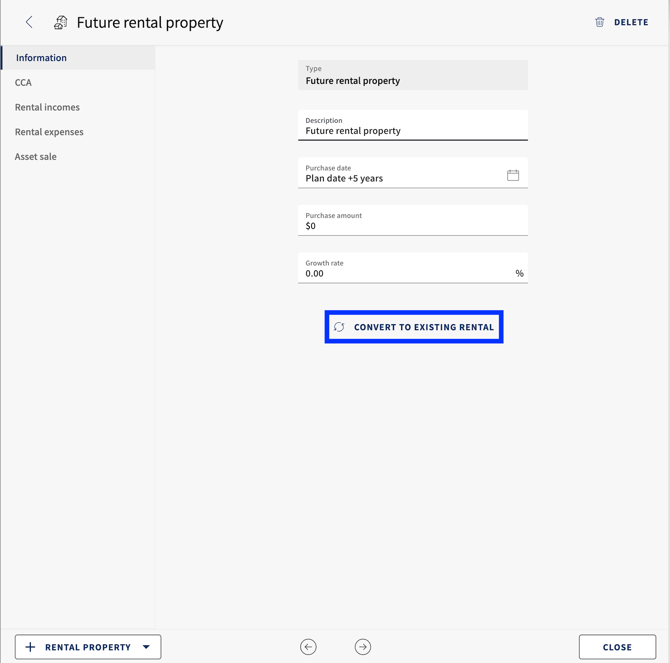Go to previous item with left arrow circle
Screen dimensions: 670x663
tap(308, 647)
